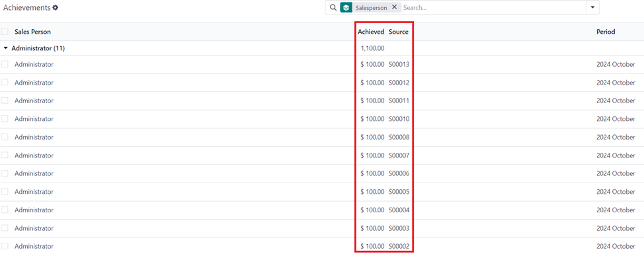Click the Salesperson group-by layers icon
Image resolution: width=644 pixels, height=254 pixels.
click(x=346, y=7)
